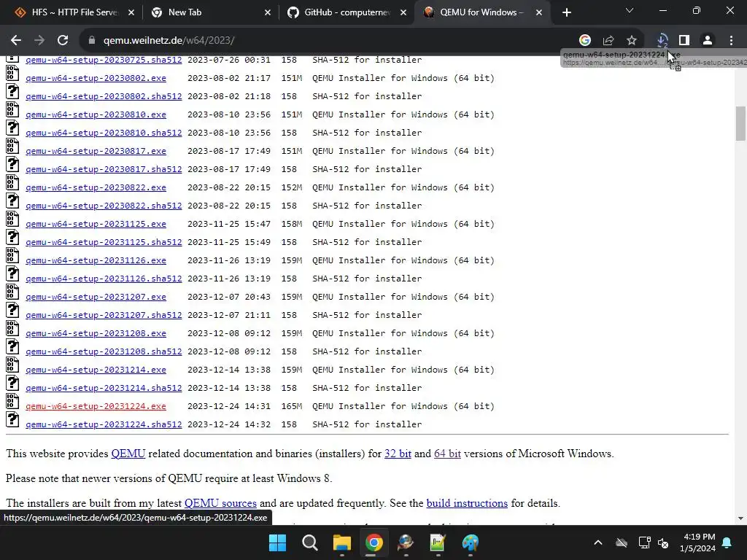Viewport: 747px width, 560px height.
Task: Download qemu-w64-setup-20231207.exe
Action: coord(96,297)
